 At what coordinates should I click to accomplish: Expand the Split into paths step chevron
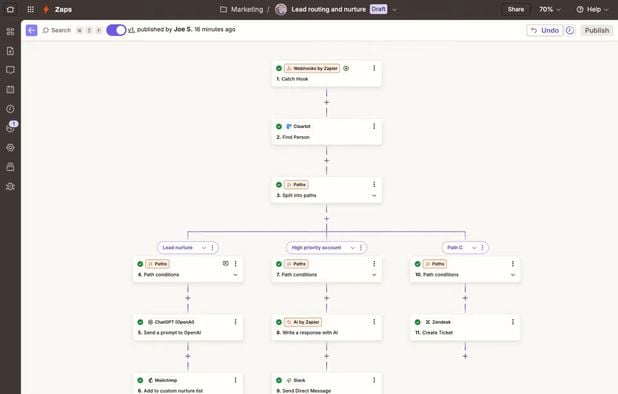[x=374, y=195]
